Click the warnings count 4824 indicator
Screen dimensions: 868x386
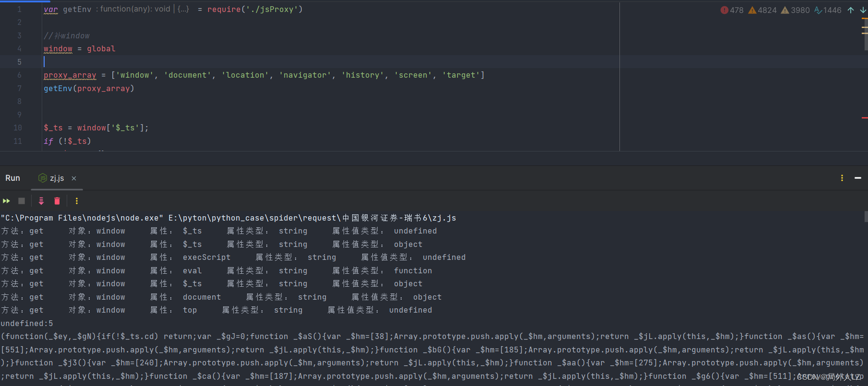(762, 10)
